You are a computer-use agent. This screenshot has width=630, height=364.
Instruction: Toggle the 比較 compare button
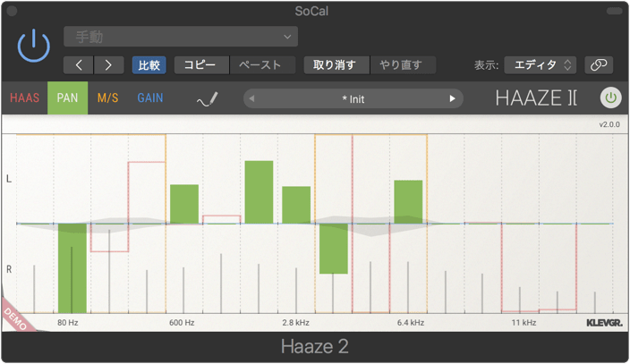tap(149, 65)
